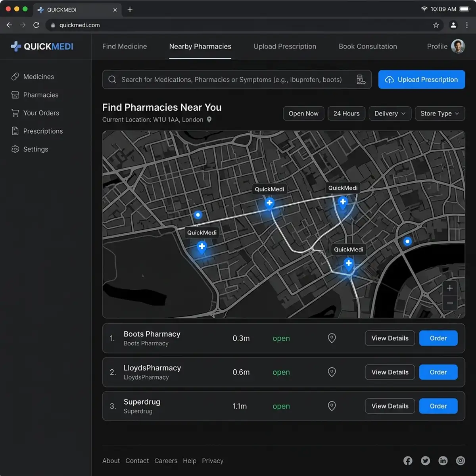
Task: View Details for Boots Pharmacy
Action: (x=390, y=338)
